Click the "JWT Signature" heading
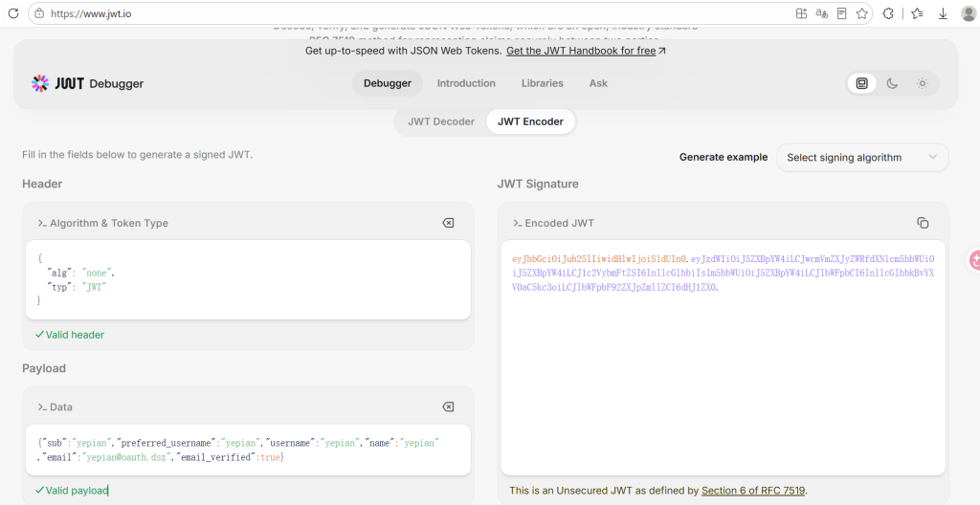This screenshot has height=505, width=980. (538, 184)
